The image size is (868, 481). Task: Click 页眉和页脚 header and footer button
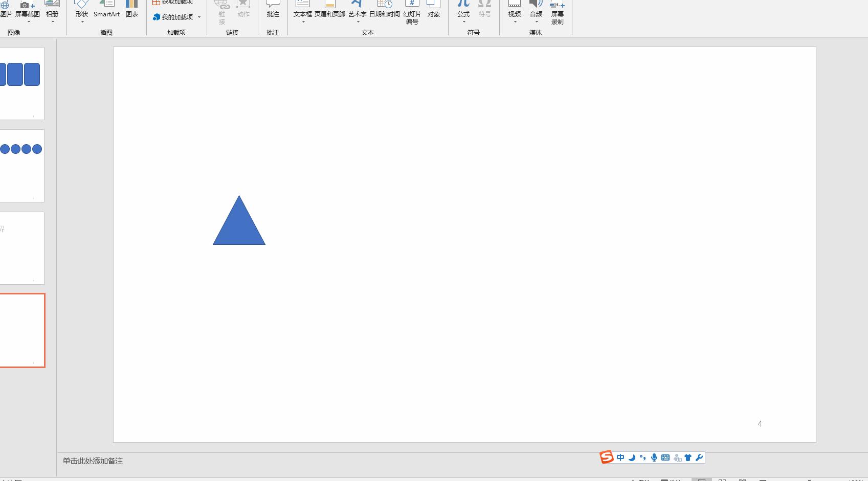pyautogui.click(x=329, y=9)
